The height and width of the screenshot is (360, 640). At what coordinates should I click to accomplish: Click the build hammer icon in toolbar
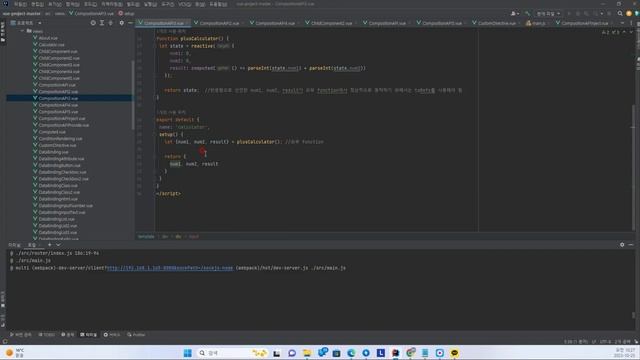click(x=527, y=13)
